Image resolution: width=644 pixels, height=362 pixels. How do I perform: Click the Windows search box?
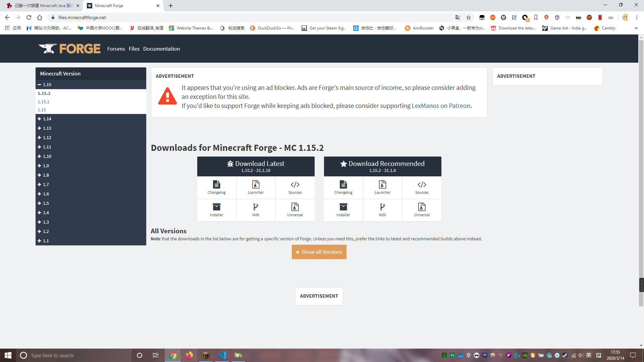[74, 355]
